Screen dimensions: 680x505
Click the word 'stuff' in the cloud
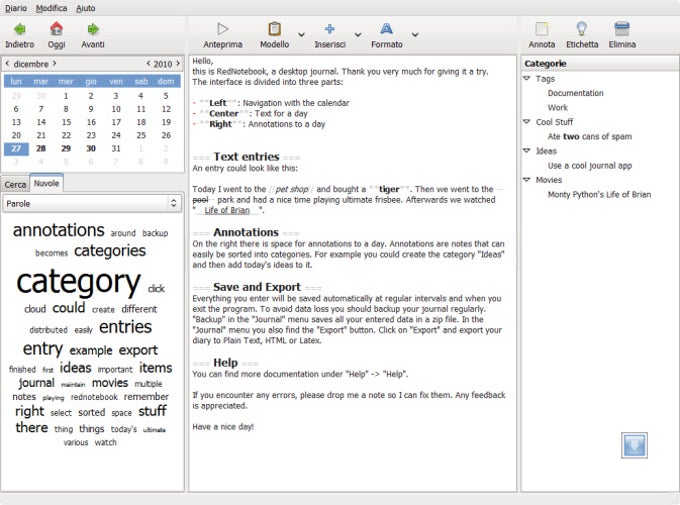pos(152,410)
